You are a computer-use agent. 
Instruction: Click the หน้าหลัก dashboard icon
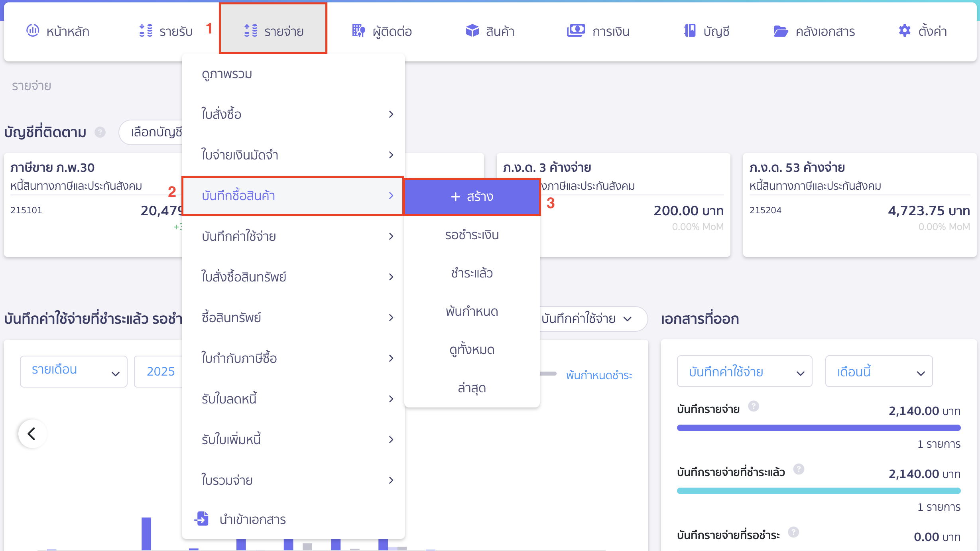point(33,30)
